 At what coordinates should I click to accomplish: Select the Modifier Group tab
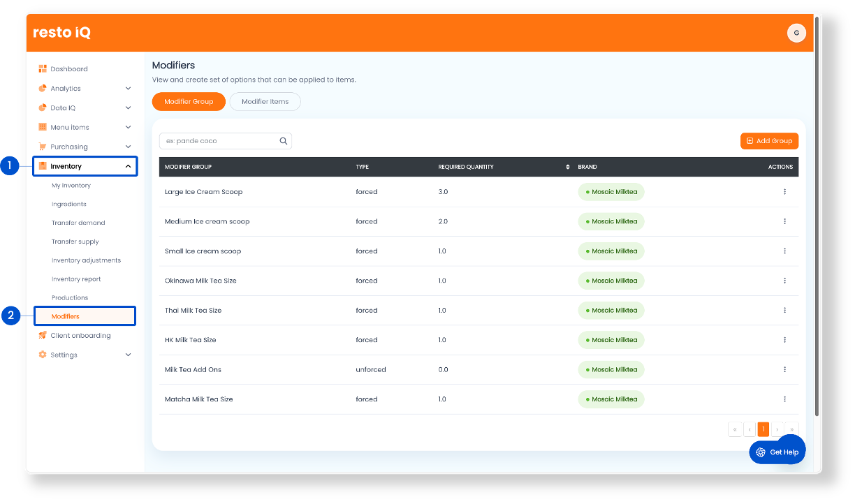click(189, 102)
